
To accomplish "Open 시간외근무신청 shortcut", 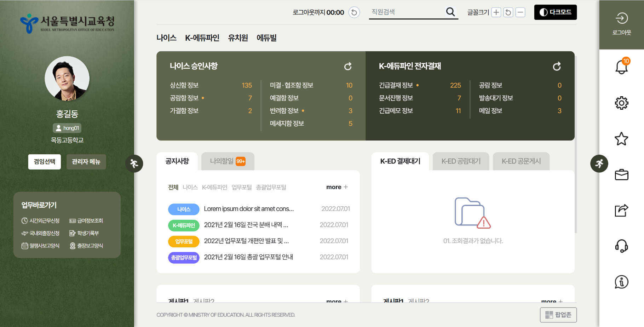I will (40, 221).
